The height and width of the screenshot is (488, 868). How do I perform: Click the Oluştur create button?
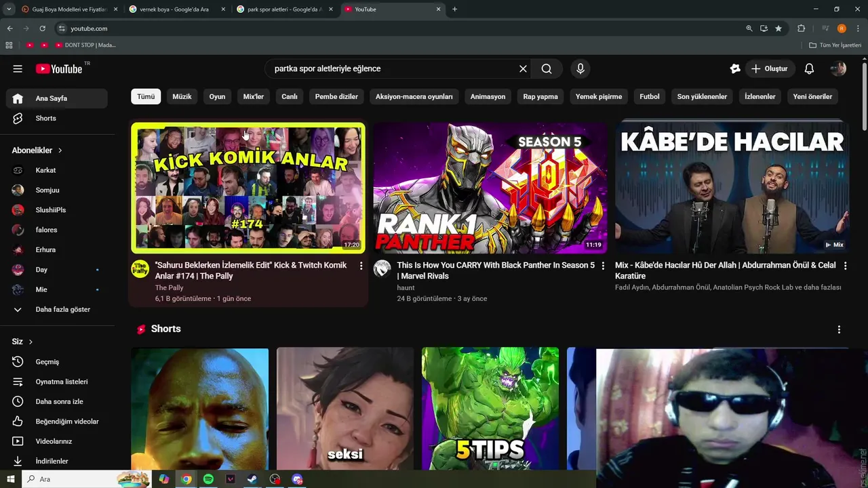pos(769,68)
